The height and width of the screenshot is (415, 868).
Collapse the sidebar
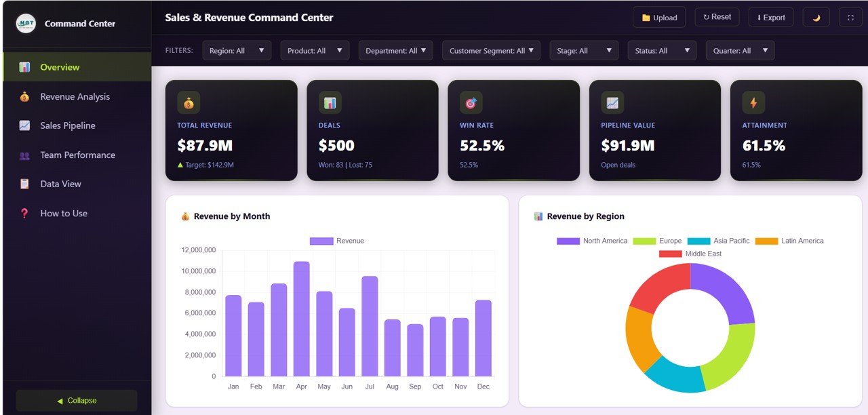(77, 400)
